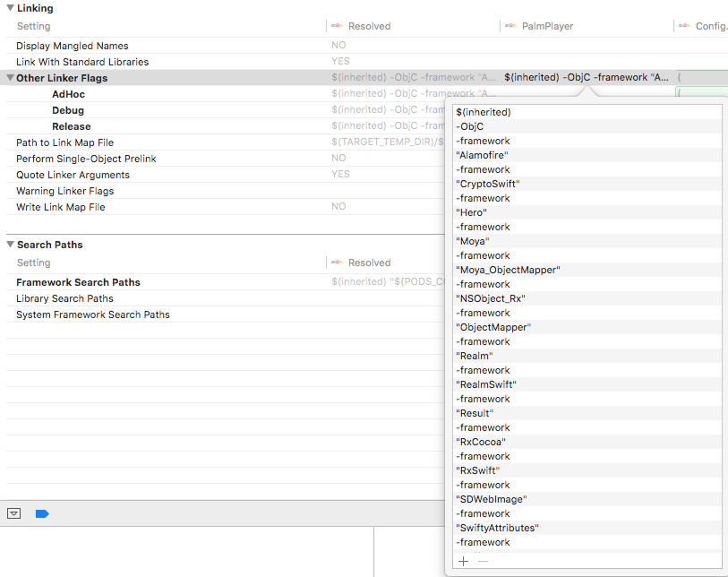Select the Debug configuration row

68,110
